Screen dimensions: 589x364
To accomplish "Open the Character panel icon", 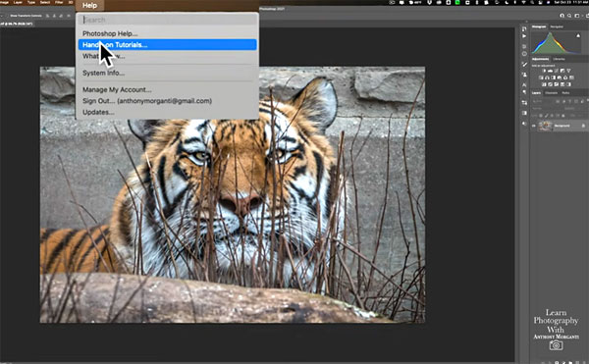I will [524, 84].
